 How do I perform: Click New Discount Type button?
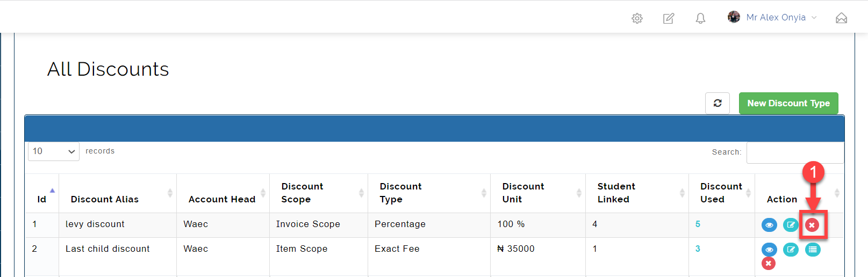[788, 103]
